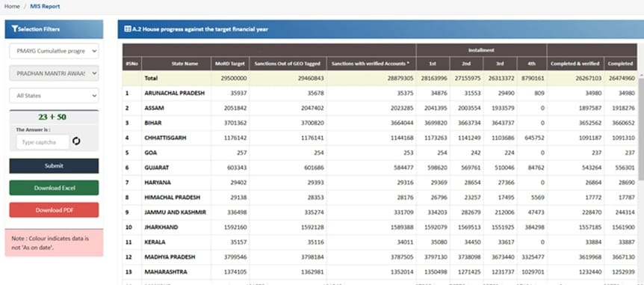Screen dimensions: 644x285
Task: Click the Installment group header
Action: tap(481, 50)
